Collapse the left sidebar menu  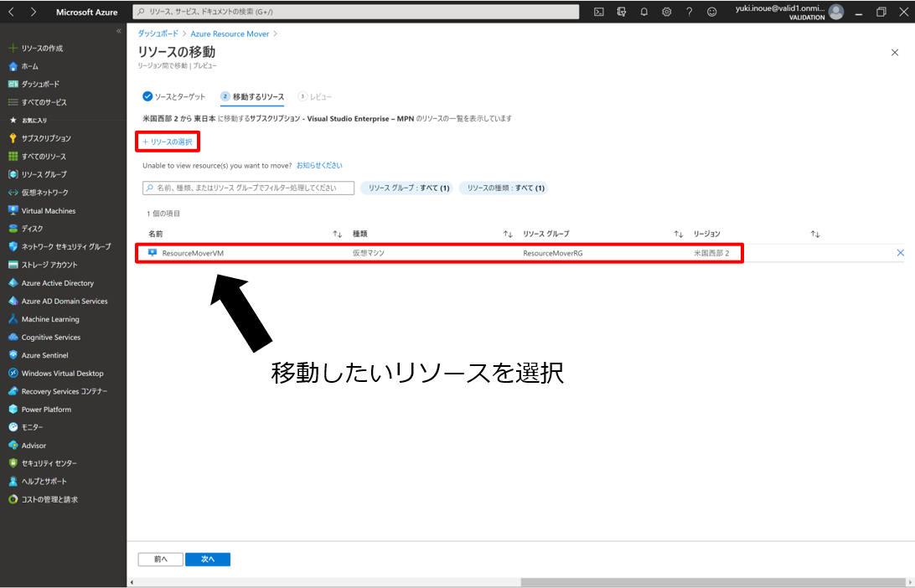(x=119, y=31)
